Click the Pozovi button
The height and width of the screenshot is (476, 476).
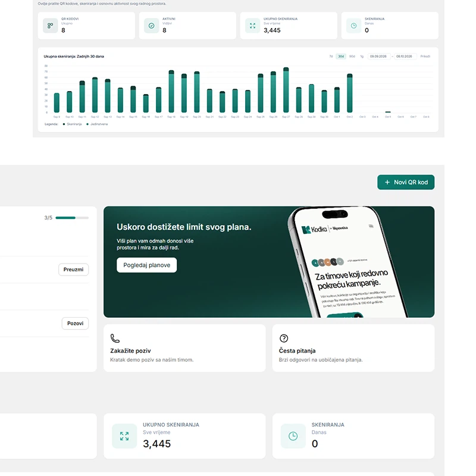coord(76,323)
